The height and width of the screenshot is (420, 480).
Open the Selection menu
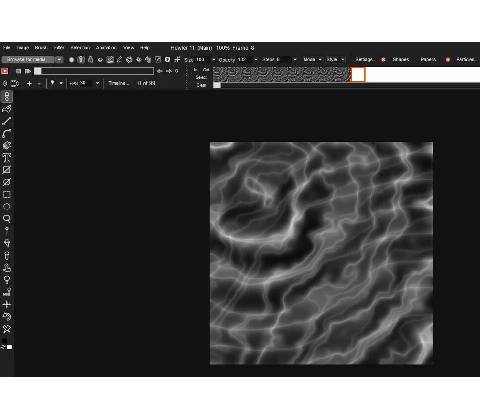(80, 48)
